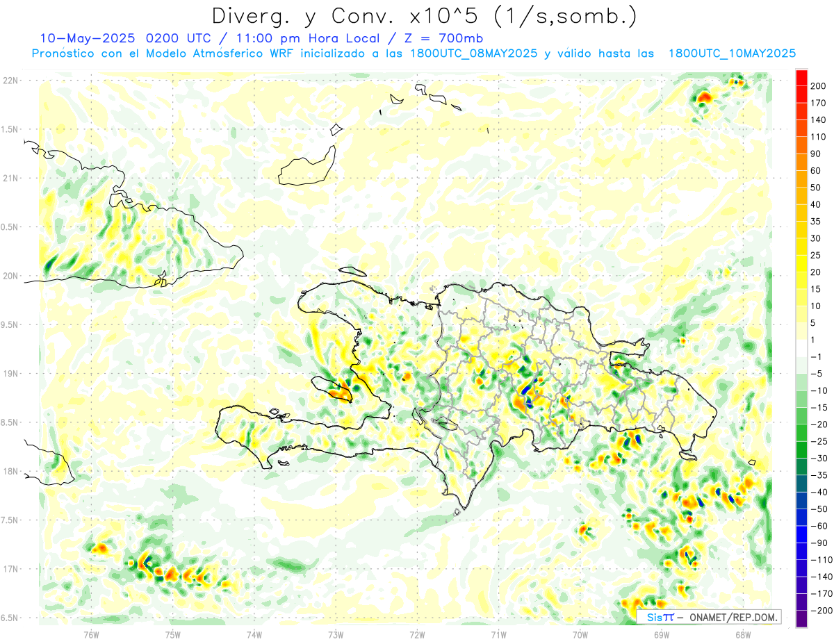Viewport: 834px width, 644px height.
Task: Click the '-90' legend value
Action: click(819, 543)
